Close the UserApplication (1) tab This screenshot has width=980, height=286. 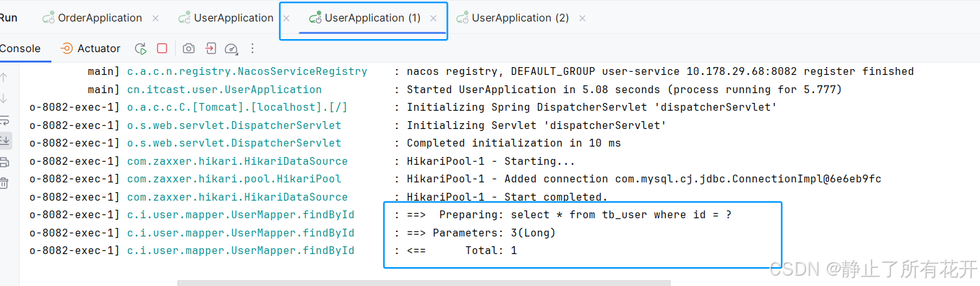[433, 18]
